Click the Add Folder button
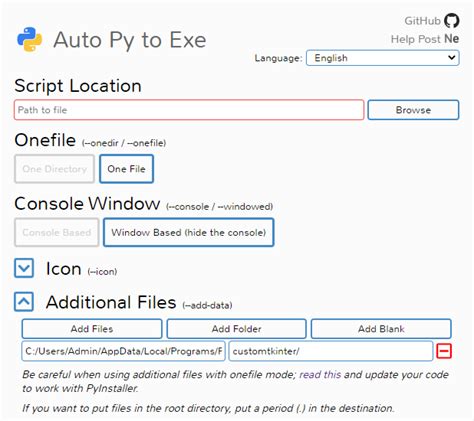Image resolution: width=474 pixels, height=421 pixels. click(237, 329)
